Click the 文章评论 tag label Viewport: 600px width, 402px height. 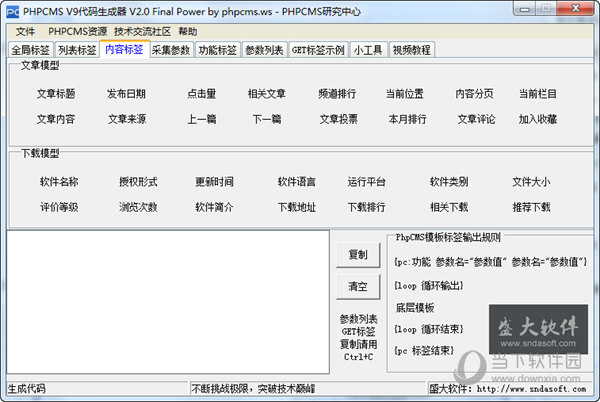476,119
